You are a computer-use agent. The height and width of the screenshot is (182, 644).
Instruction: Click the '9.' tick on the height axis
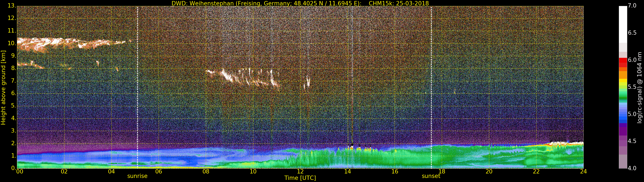pos(13,56)
